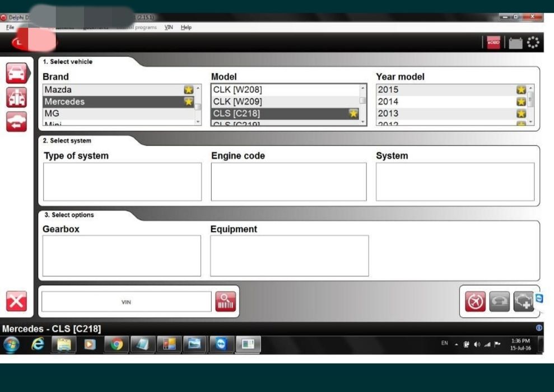Select year 2014 in Year model list
Screen dimensions: 554x392
tap(451, 102)
